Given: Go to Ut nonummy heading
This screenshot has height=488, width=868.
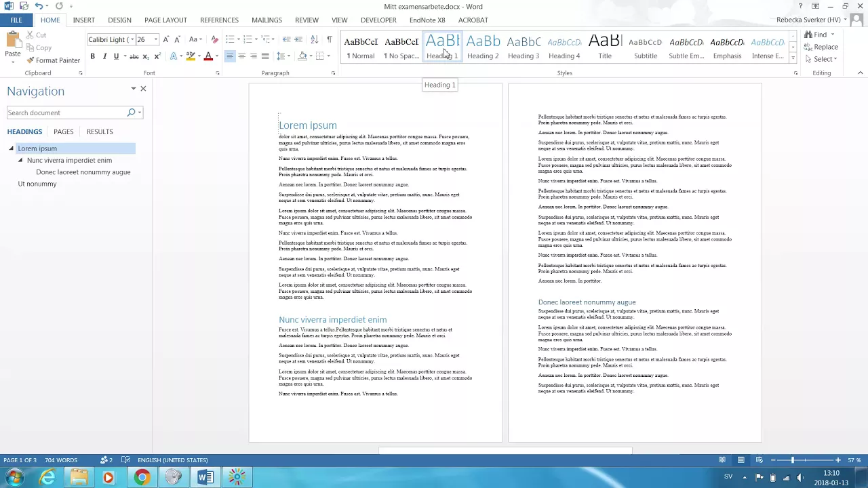Looking at the screenshot, I should click(37, 184).
